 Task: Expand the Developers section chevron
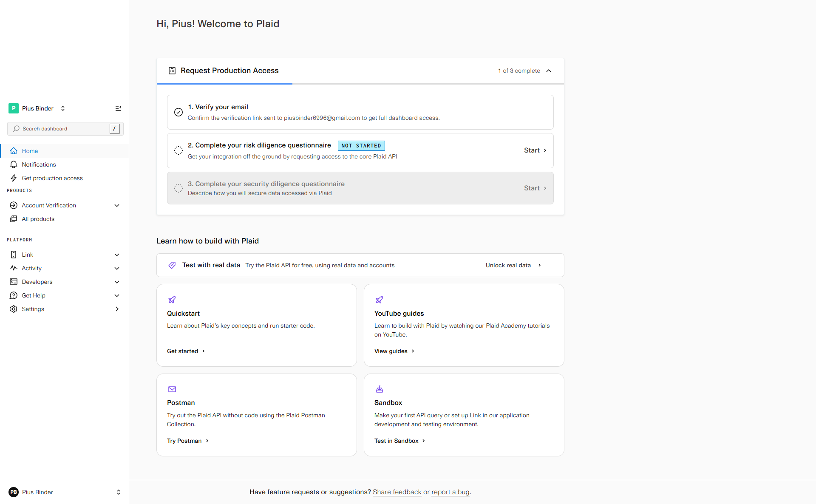click(117, 282)
